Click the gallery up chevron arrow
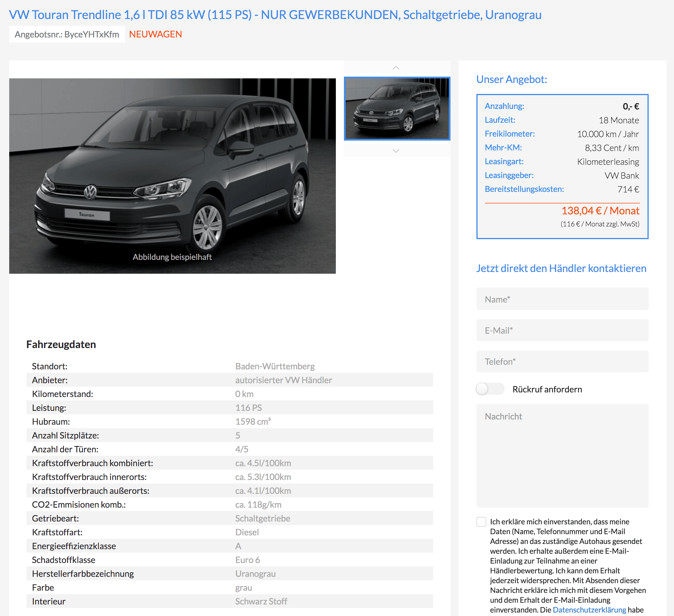This screenshot has height=616, width=674. click(x=396, y=67)
